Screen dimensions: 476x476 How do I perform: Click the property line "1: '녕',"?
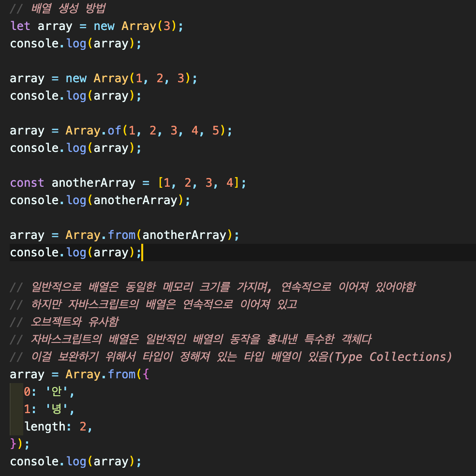pyautogui.click(x=49, y=409)
